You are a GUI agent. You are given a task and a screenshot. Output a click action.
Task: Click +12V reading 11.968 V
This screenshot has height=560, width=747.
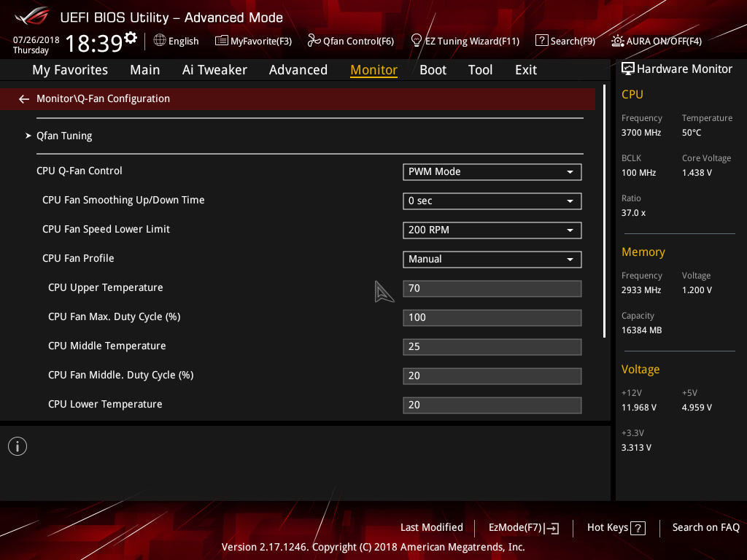638,408
